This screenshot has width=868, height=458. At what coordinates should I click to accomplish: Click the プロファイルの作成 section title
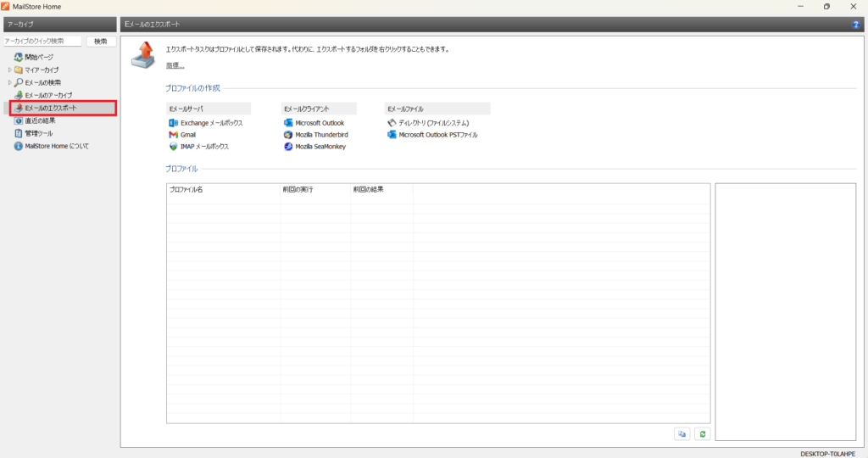(192, 88)
